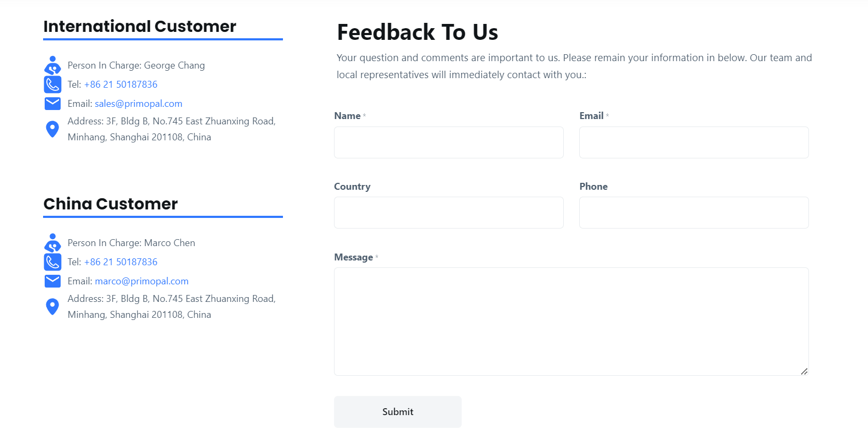The width and height of the screenshot is (868, 447).
Task: Call the China Customer telephone number link
Action: pos(121,262)
